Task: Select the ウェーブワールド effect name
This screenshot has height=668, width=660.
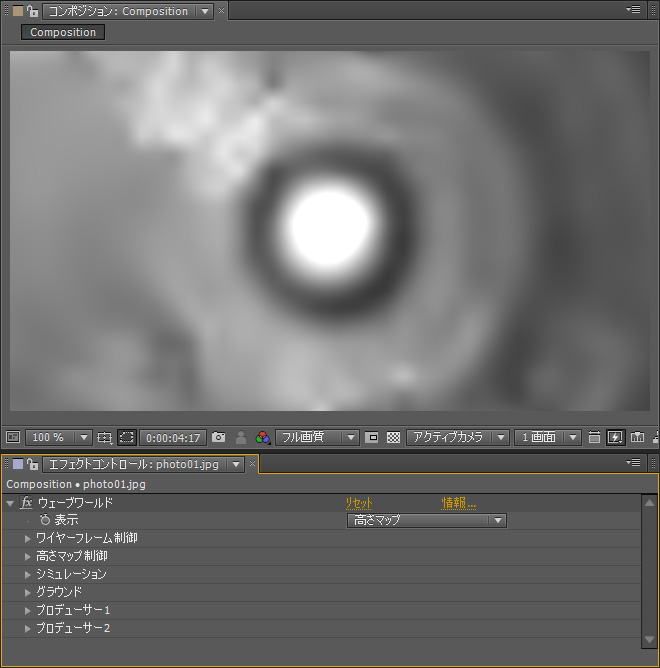Action: [x=75, y=503]
